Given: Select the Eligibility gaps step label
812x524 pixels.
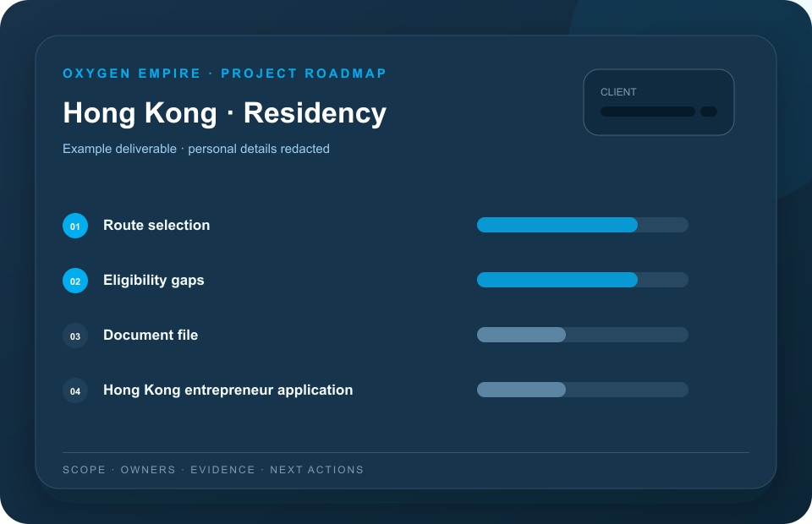Looking at the screenshot, I should (x=154, y=281).
